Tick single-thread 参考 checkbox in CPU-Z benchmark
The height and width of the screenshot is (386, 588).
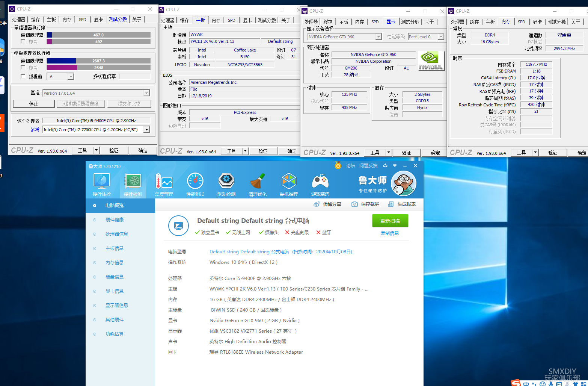click(x=23, y=41)
